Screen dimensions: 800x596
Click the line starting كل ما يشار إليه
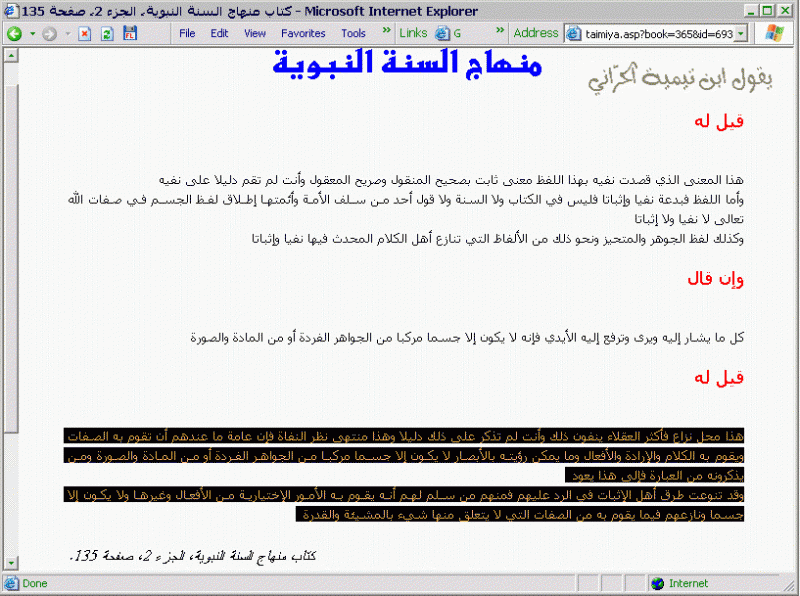coord(467,337)
